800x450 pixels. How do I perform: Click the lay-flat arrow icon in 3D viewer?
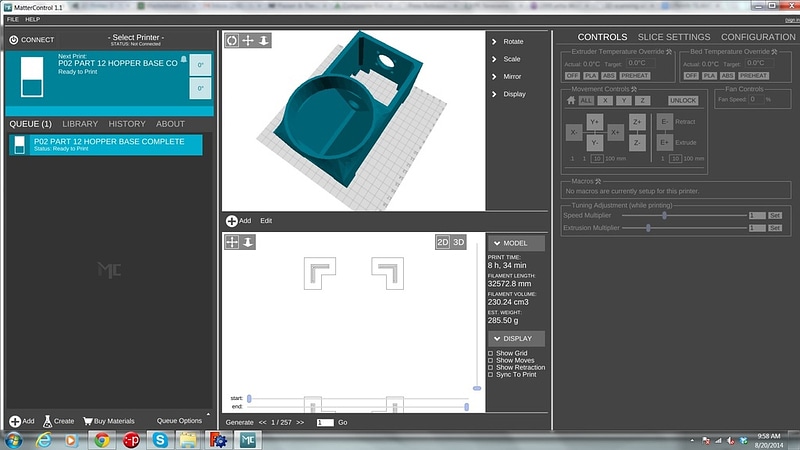[x=264, y=40]
